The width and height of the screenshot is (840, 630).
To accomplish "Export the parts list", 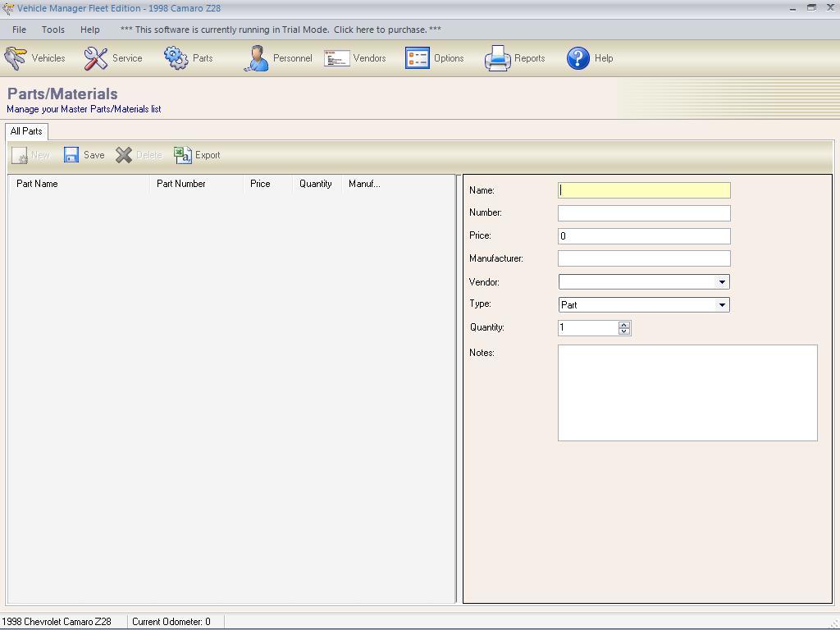I will click(197, 154).
